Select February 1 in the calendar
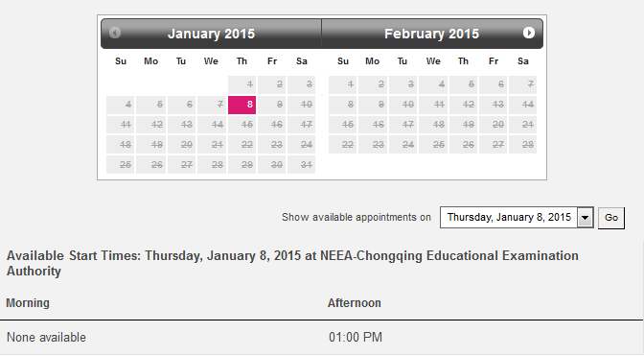The image size is (644, 356). click(342, 84)
